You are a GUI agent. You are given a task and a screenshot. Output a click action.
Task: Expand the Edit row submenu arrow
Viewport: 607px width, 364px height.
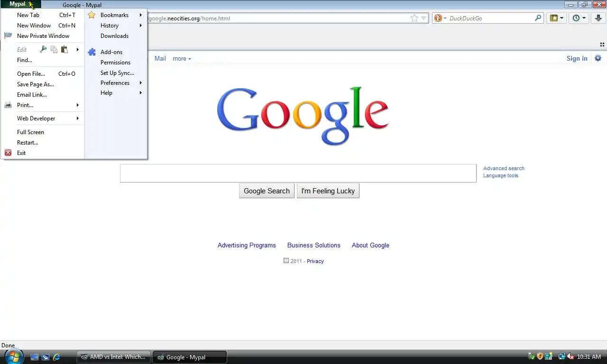(78, 50)
